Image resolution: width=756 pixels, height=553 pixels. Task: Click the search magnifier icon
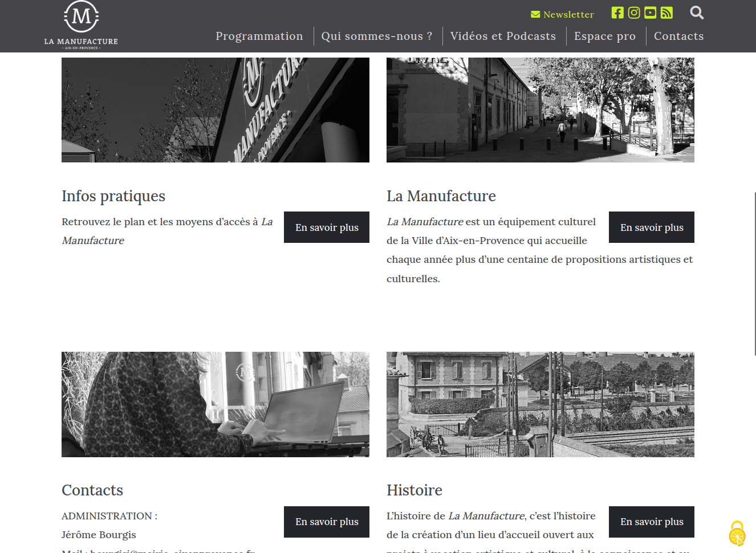click(x=696, y=13)
